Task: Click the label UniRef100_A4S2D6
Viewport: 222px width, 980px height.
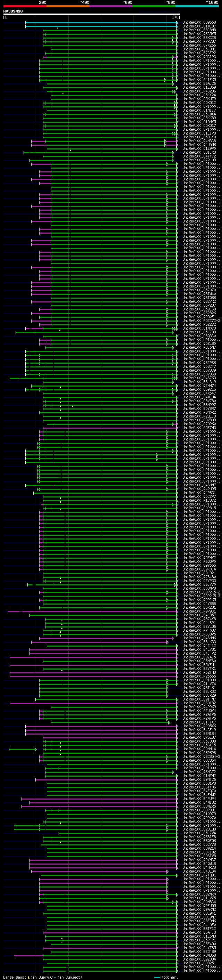Action: (x=199, y=91)
